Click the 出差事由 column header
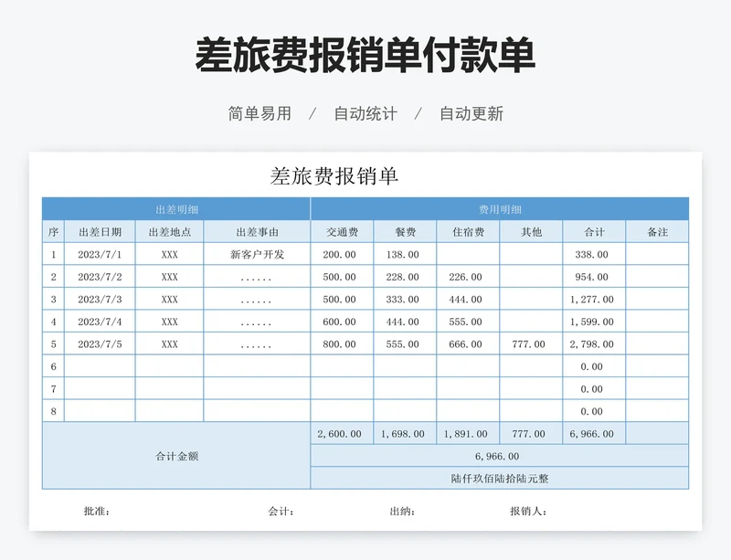Viewport: 731px width, 560px height. pos(257,232)
